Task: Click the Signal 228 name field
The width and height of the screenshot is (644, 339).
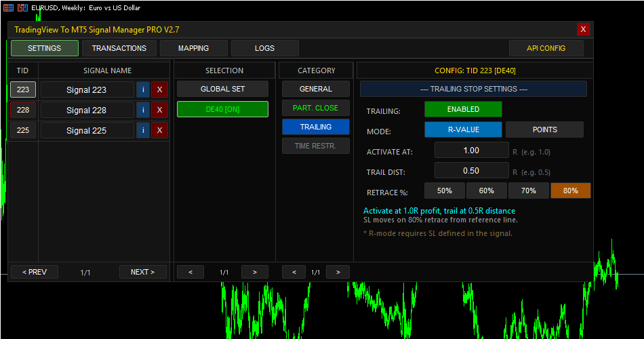Action: pos(87,110)
